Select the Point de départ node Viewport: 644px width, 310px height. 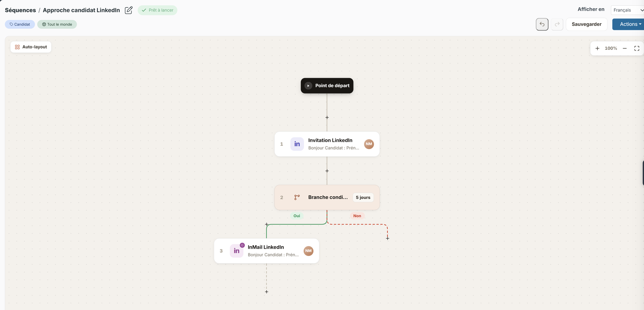[x=327, y=86]
